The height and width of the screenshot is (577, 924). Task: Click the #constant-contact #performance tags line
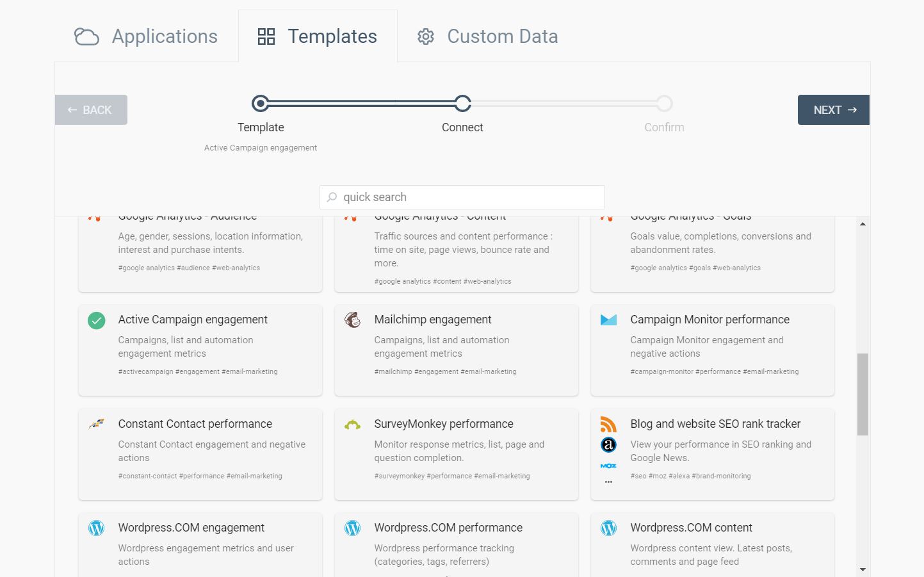click(200, 476)
